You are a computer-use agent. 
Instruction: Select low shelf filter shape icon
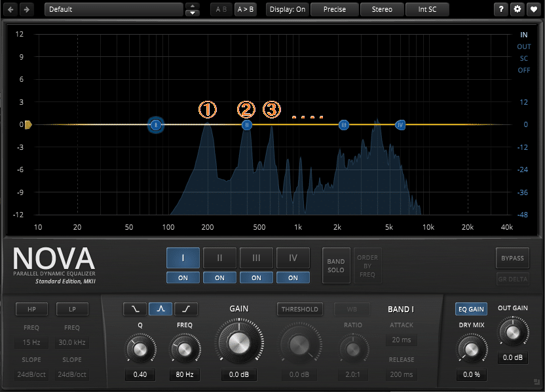coord(135,309)
